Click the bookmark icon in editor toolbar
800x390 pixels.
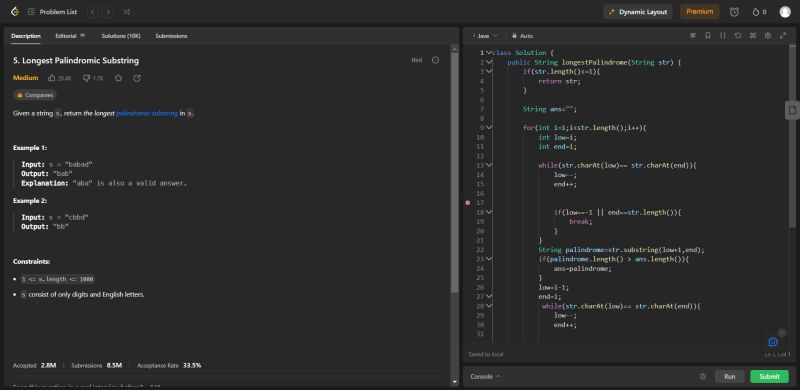[x=708, y=36]
